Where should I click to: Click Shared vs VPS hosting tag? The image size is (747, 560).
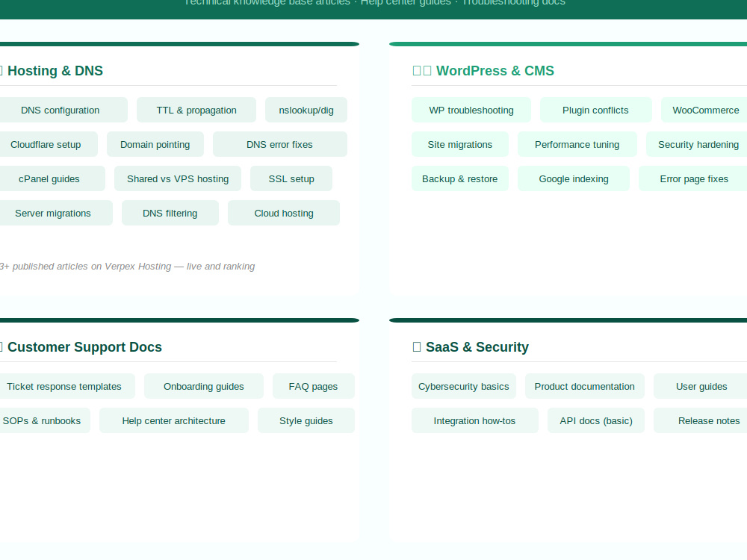(178, 178)
